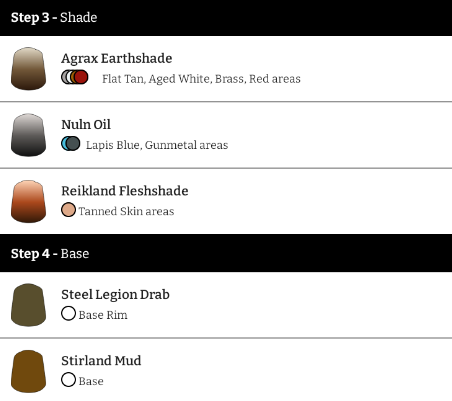
Task: Click the red swatch under Agrax Earthshade
Action: pyautogui.click(x=81, y=77)
